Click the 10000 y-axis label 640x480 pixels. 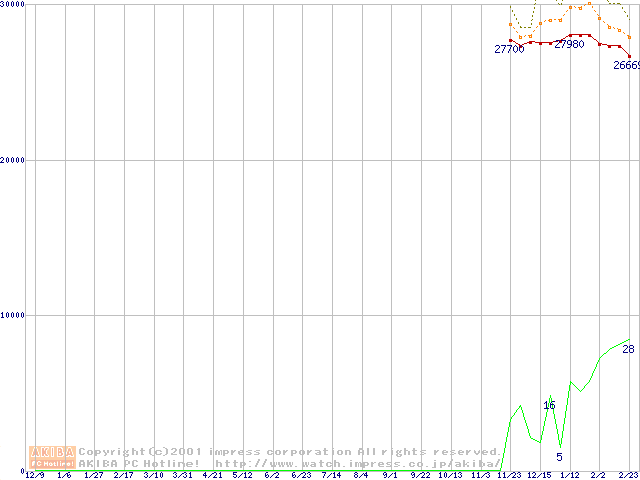13,315
